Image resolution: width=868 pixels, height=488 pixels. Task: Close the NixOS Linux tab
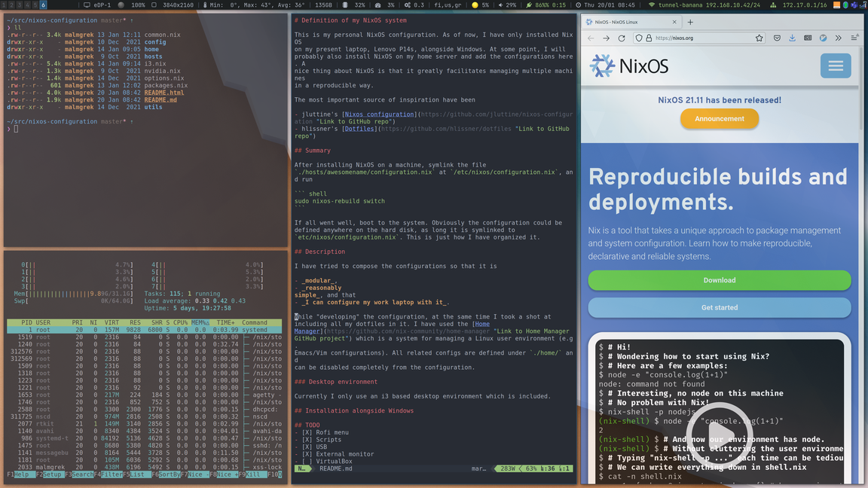[x=674, y=22]
